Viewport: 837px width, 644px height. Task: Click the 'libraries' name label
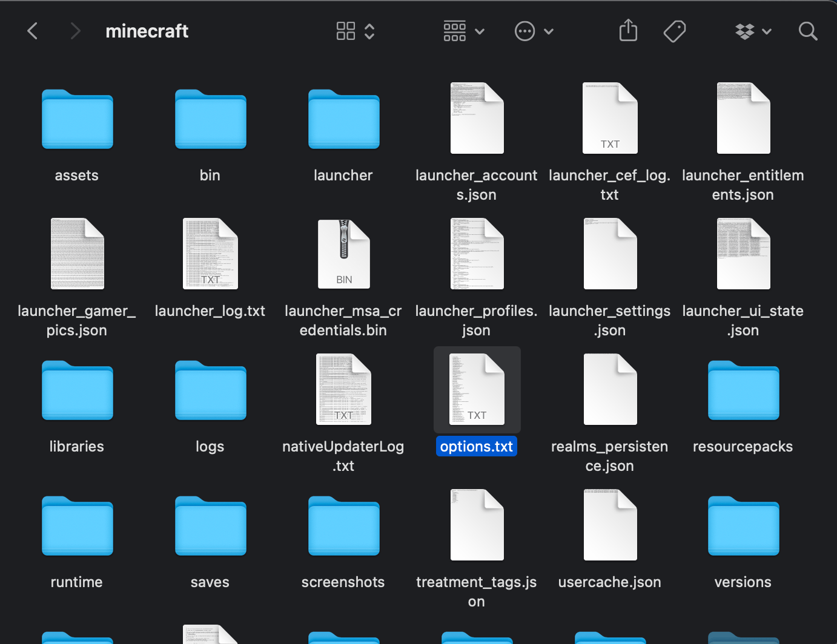click(x=77, y=446)
